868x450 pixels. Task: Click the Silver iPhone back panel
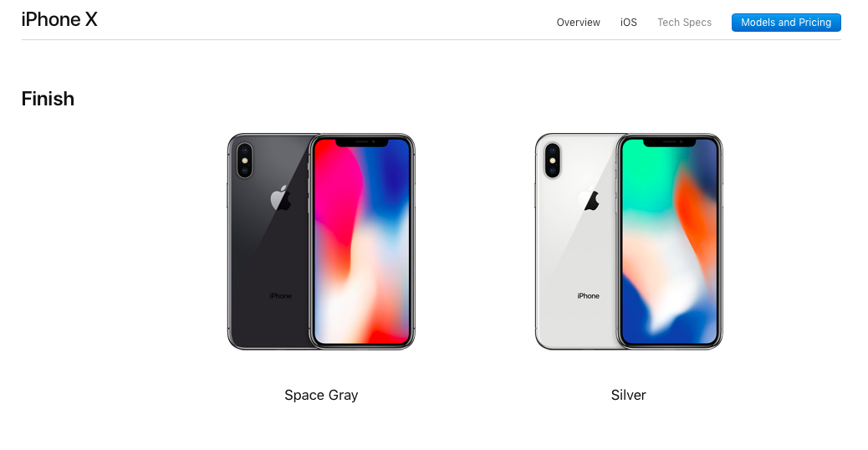pos(576,242)
